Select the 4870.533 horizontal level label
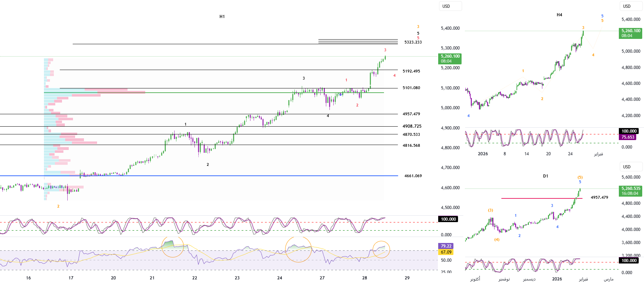Image resolution: width=644 pixels, height=284 pixels. point(411,134)
